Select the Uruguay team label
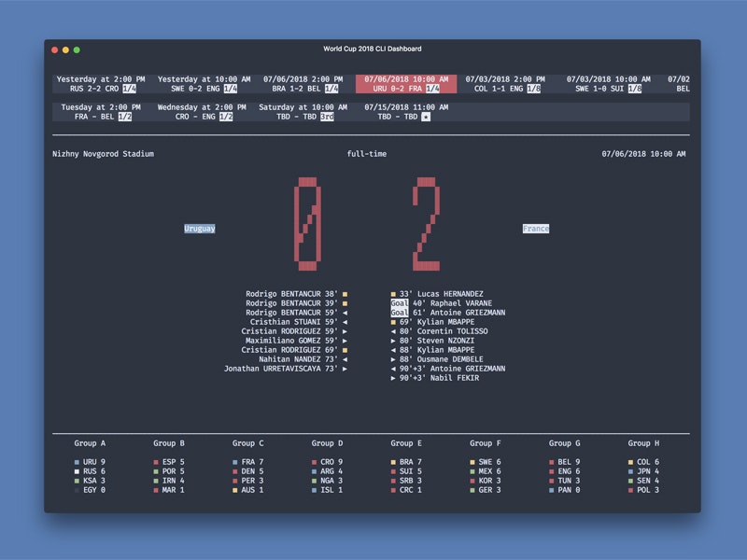This screenshot has height=560, width=747. (x=200, y=228)
